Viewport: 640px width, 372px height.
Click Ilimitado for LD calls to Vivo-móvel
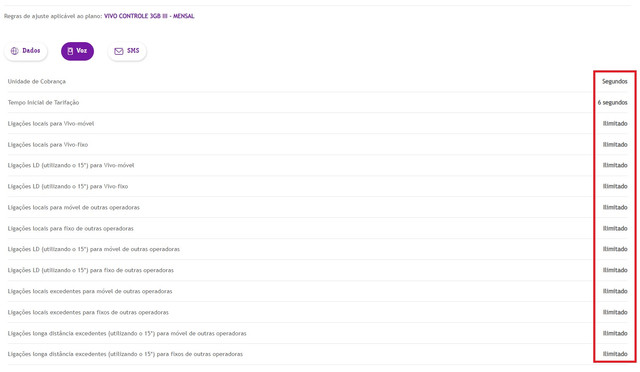615,165
